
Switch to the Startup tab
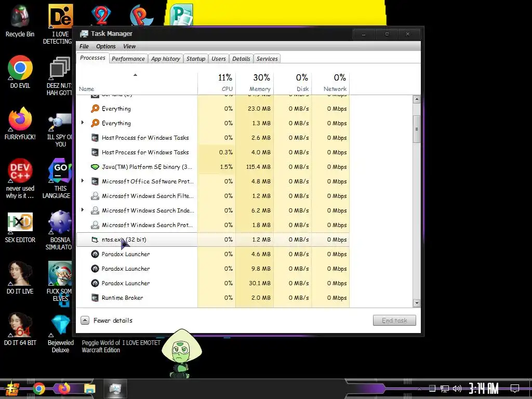click(x=196, y=59)
